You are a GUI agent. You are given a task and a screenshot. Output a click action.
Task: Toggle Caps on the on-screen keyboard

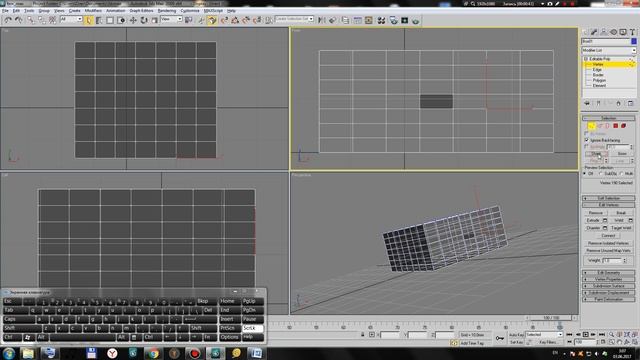point(18,319)
